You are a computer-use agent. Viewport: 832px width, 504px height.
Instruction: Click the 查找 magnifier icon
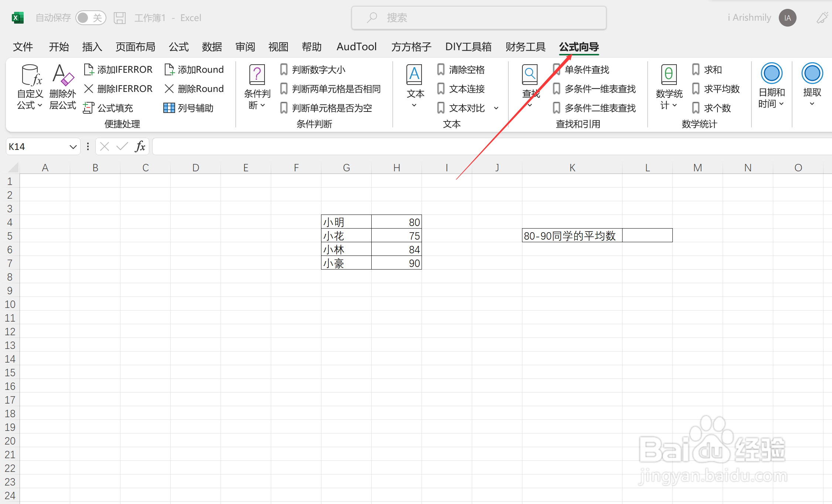[530, 74]
